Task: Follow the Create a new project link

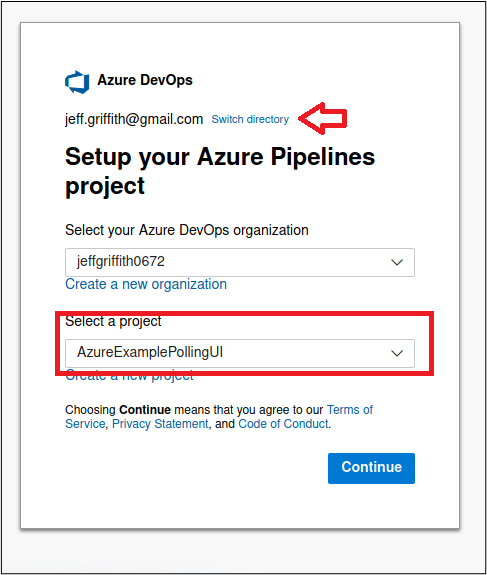Action: pyautogui.click(x=129, y=377)
